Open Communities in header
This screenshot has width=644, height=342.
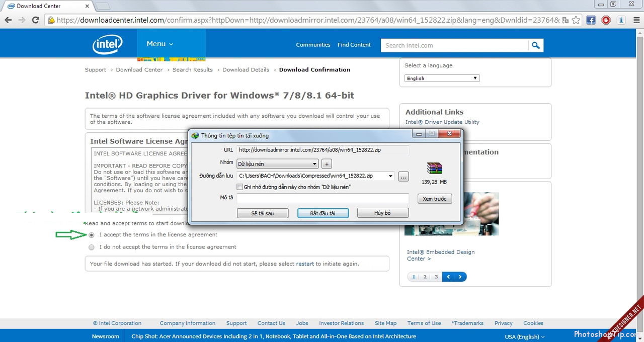click(313, 45)
